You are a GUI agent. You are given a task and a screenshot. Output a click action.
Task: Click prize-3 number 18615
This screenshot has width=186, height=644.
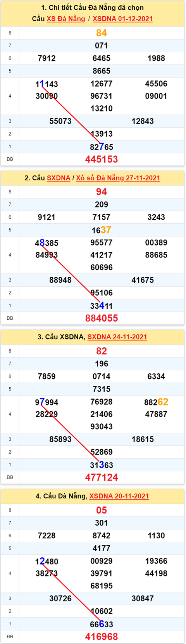[143, 439]
